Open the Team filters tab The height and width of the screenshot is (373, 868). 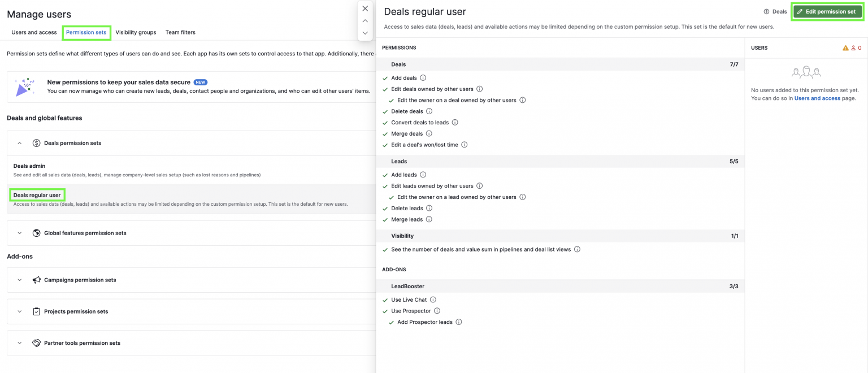(x=180, y=32)
